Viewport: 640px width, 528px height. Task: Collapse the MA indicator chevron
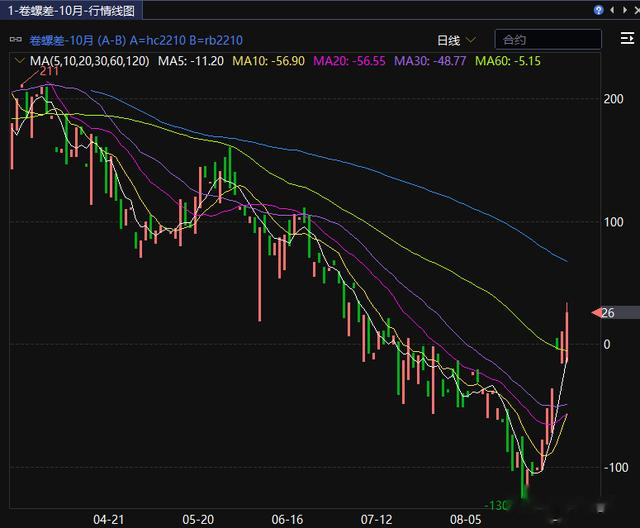tap(19, 61)
